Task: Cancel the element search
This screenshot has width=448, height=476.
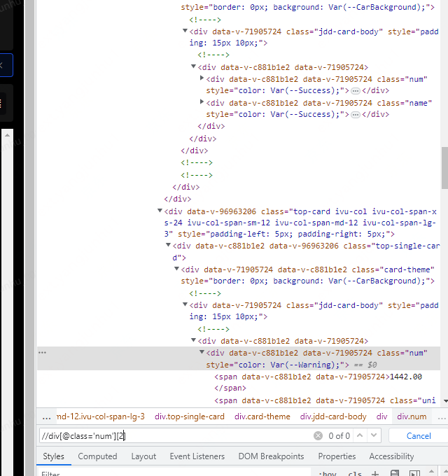Action: [418, 435]
